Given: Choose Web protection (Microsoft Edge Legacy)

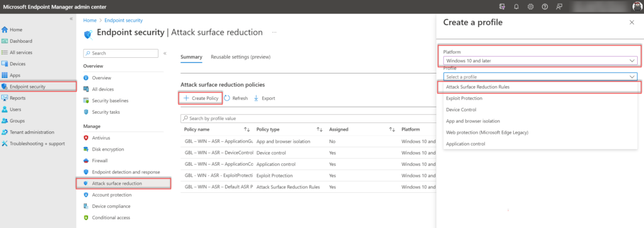Looking at the screenshot, I should [540, 133].
